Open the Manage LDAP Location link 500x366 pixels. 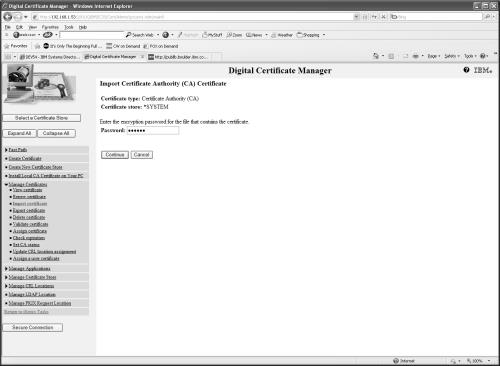click(32, 294)
